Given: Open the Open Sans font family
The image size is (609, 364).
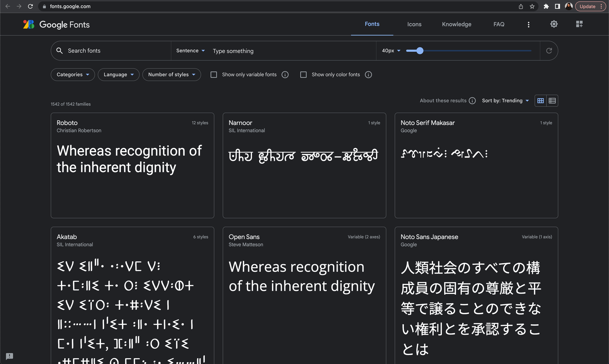Looking at the screenshot, I should point(304,296).
